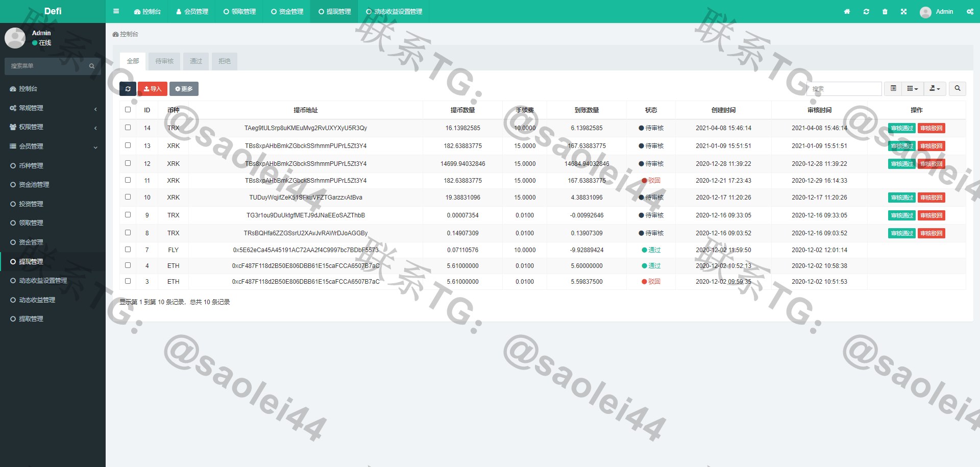Check the row with ID 13
This screenshot has height=467, width=980.
[x=128, y=145]
